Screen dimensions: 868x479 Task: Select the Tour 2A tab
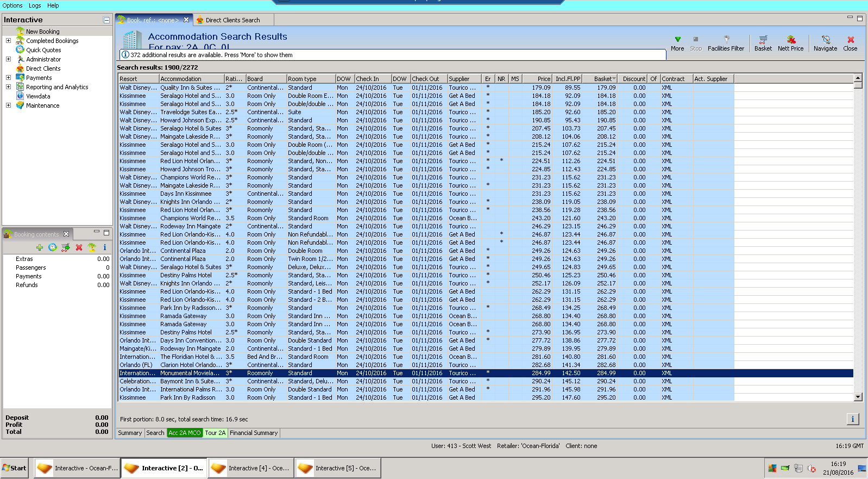pos(215,433)
